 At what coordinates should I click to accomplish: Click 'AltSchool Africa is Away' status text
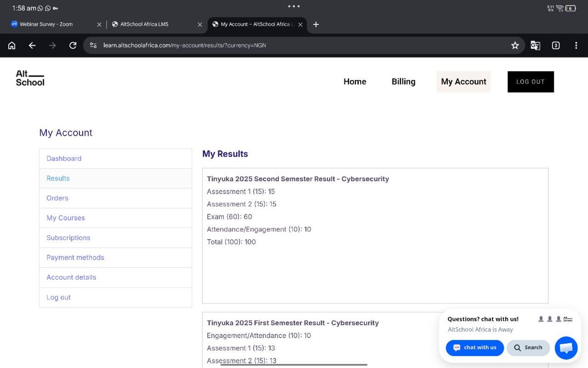pyautogui.click(x=480, y=330)
